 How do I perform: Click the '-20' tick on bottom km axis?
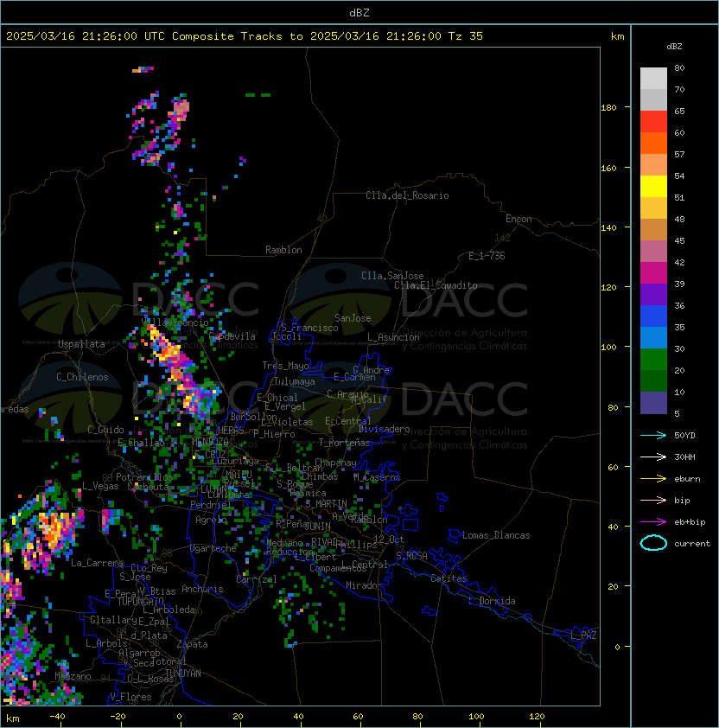118,717
